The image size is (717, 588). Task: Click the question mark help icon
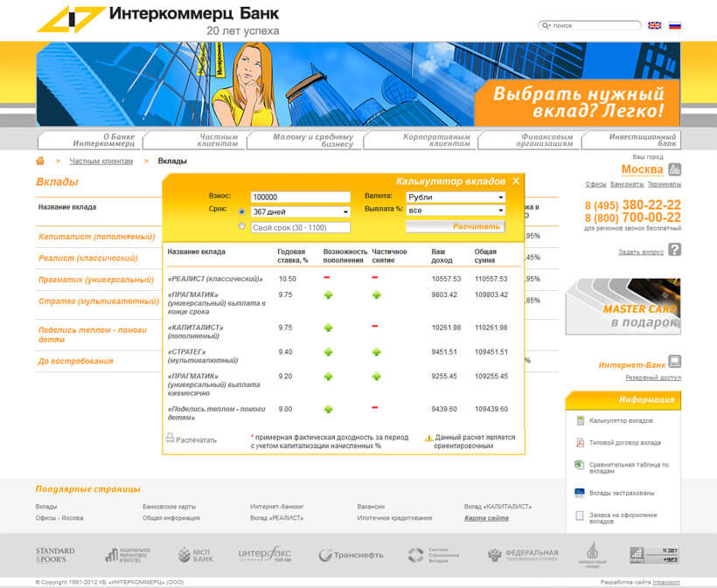pos(675,250)
